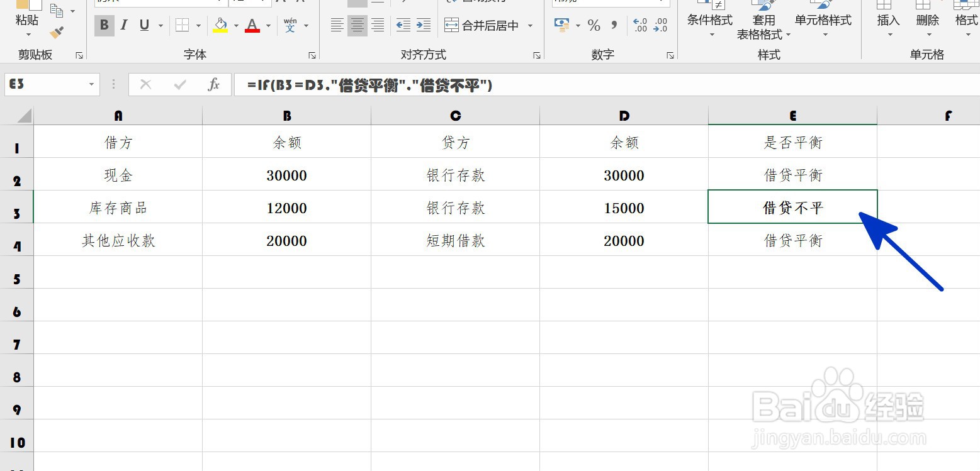The height and width of the screenshot is (471, 980).
Task: Select header cell 是否平衡
Action: [x=793, y=142]
